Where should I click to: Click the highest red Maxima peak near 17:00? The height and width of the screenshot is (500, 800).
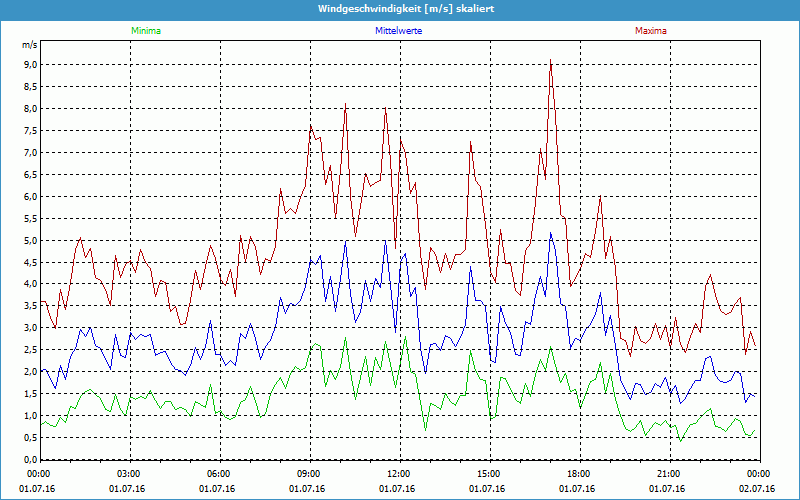coord(550,60)
